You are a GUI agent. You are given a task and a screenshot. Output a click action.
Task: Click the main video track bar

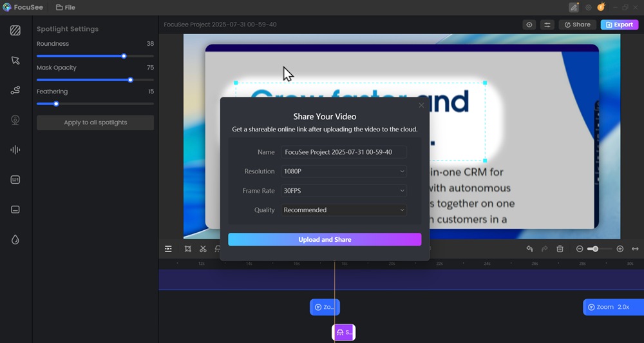pyautogui.click(x=401, y=280)
